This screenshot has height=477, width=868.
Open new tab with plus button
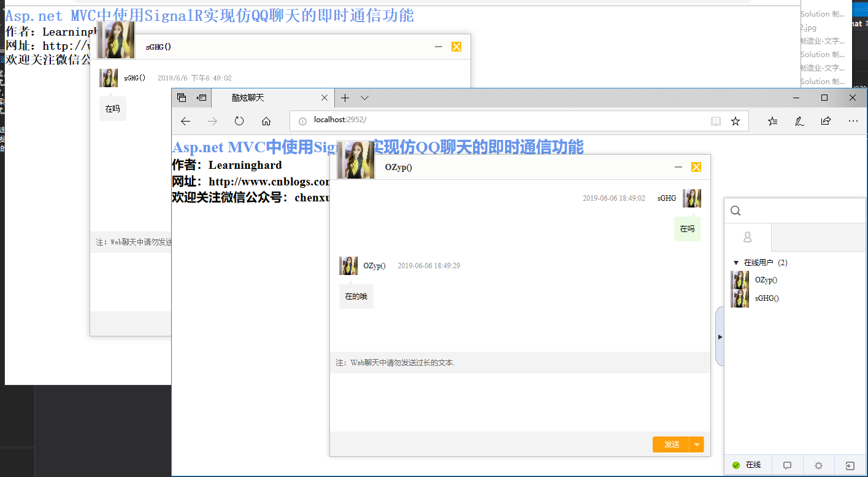(345, 98)
